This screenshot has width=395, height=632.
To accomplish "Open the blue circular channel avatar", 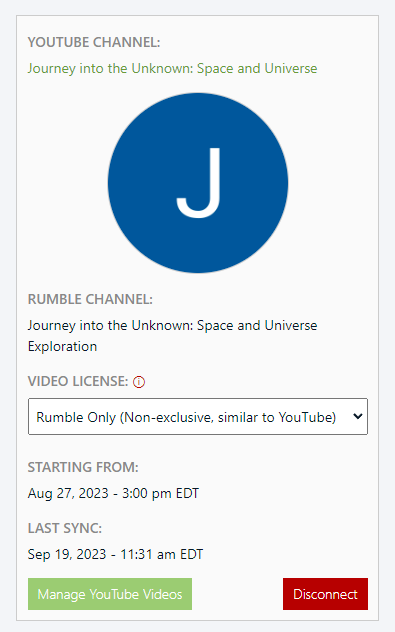I will tap(198, 183).
